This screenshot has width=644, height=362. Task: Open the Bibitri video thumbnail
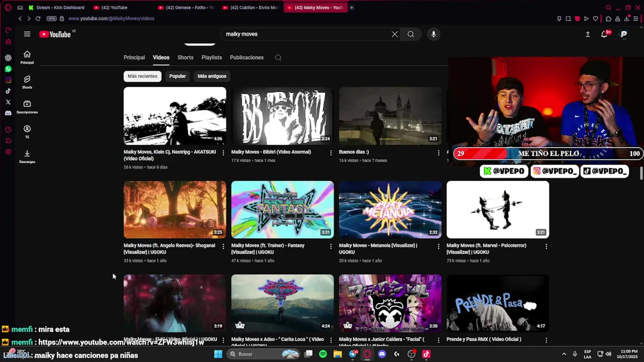click(x=282, y=116)
